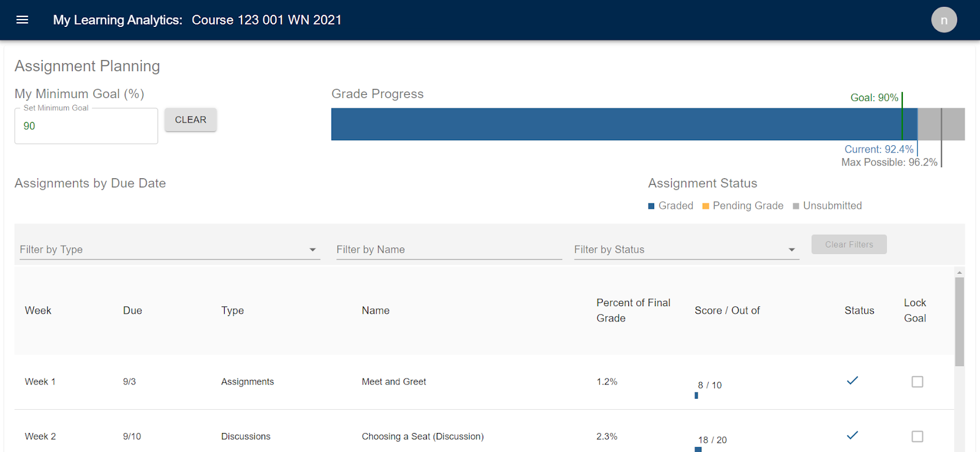Expand the Filter by Type dropdown

[x=170, y=249]
